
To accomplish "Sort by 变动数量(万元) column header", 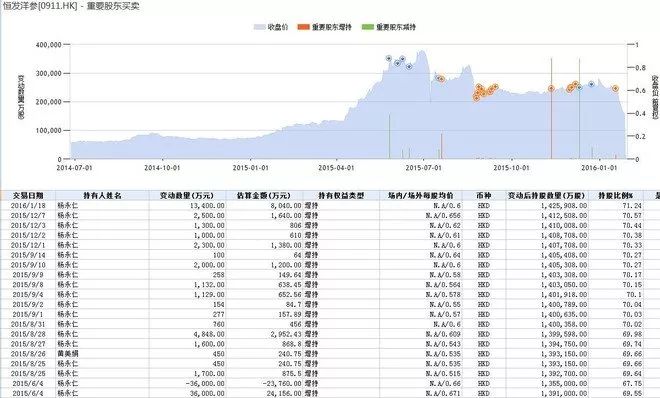I will (x=187, y=196).
